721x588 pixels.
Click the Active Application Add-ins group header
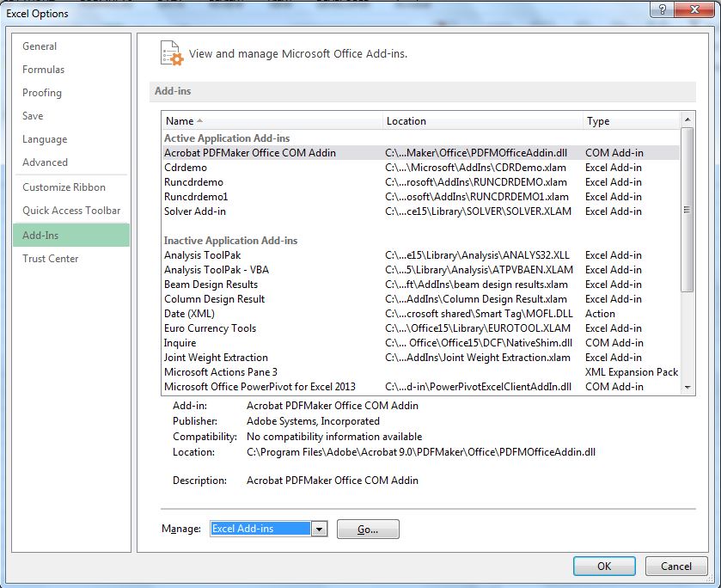tap(227, 138)
